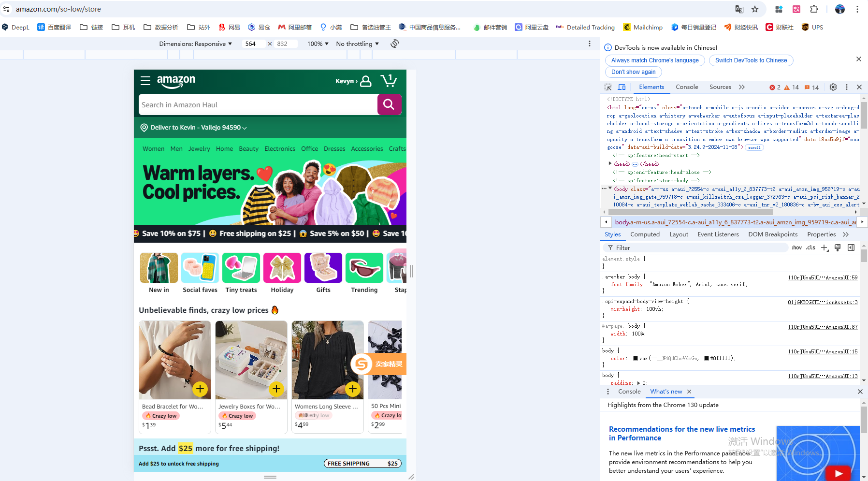Open the Mailchimp bookmark
Viewport: 868px width, 481px height.
click(x=643, y=28)
